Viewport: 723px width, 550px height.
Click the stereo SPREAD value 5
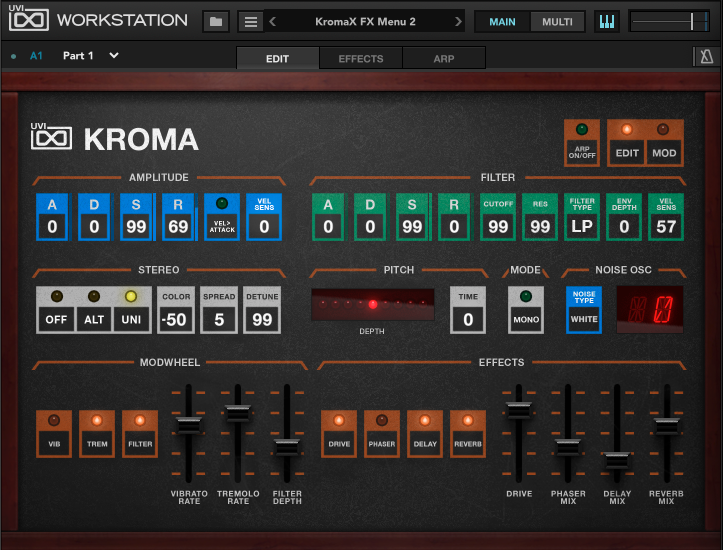219,319
